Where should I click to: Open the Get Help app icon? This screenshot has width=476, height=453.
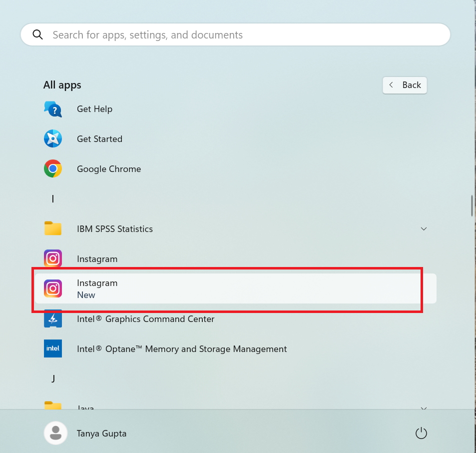[x=53, y=109]
